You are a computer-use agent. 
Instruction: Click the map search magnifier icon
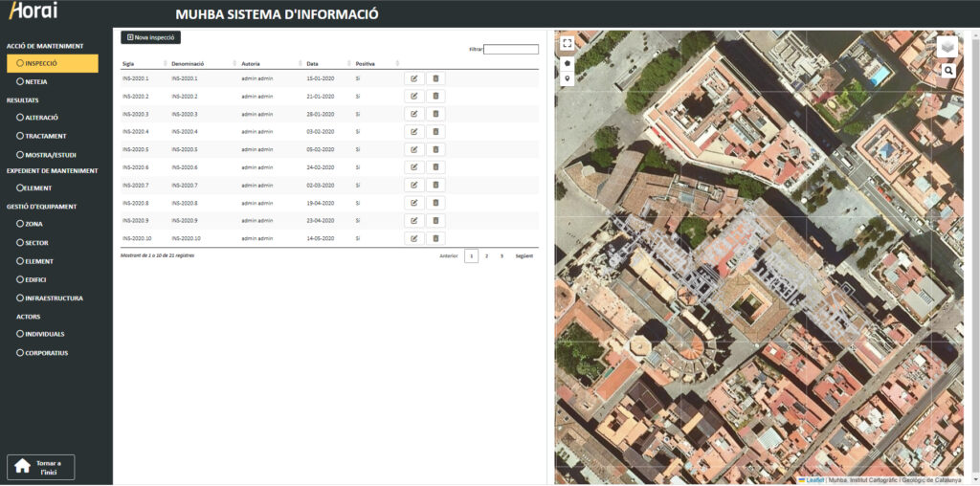click(x=948, y=71)
